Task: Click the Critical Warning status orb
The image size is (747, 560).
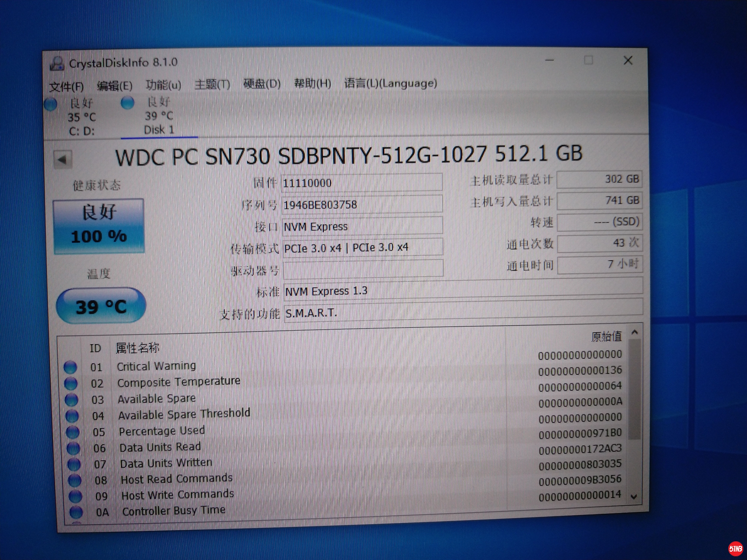Action: [x=70, y=367]
